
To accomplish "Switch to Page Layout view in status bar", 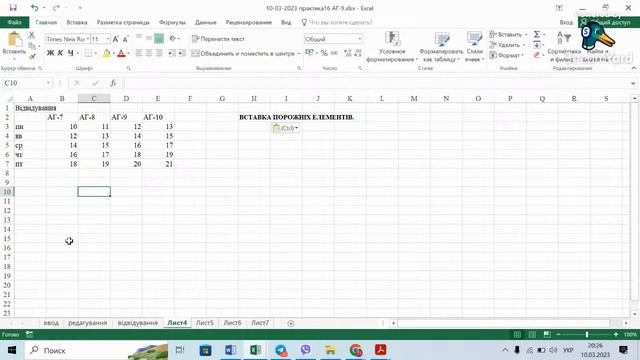I will pos(532,334).
